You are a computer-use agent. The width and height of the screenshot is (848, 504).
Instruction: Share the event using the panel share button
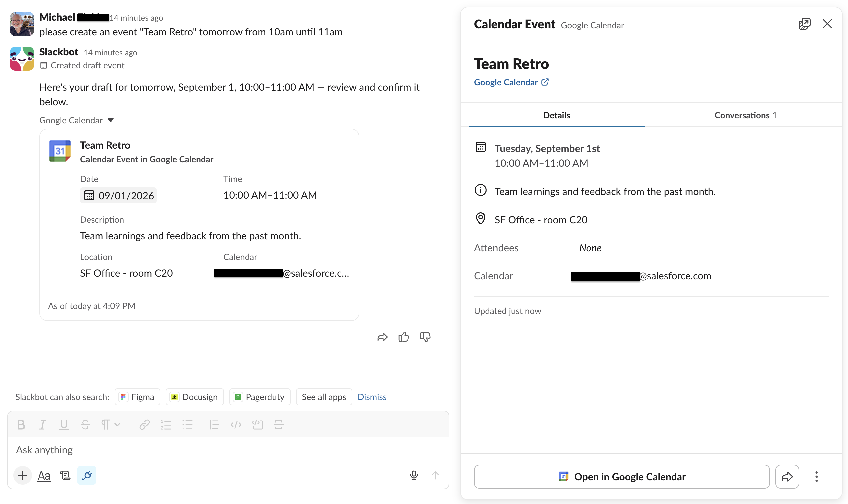click(787, 477)
